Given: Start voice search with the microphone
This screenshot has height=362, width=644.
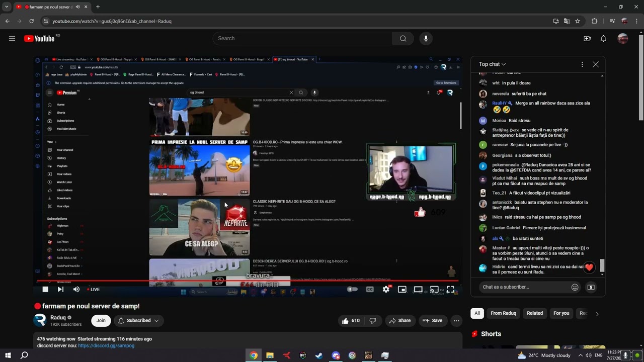Looking at the screenshot, I should click(x=426, y=38).
